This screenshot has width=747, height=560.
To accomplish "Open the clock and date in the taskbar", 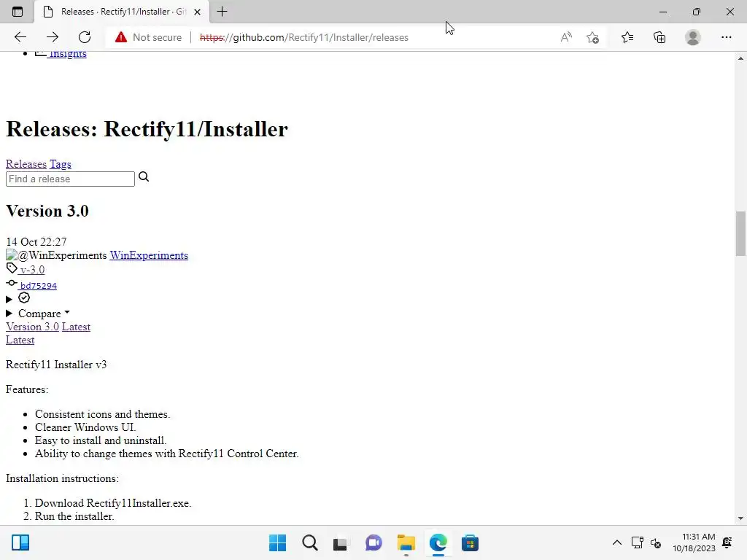I will (x=694, y=542).
